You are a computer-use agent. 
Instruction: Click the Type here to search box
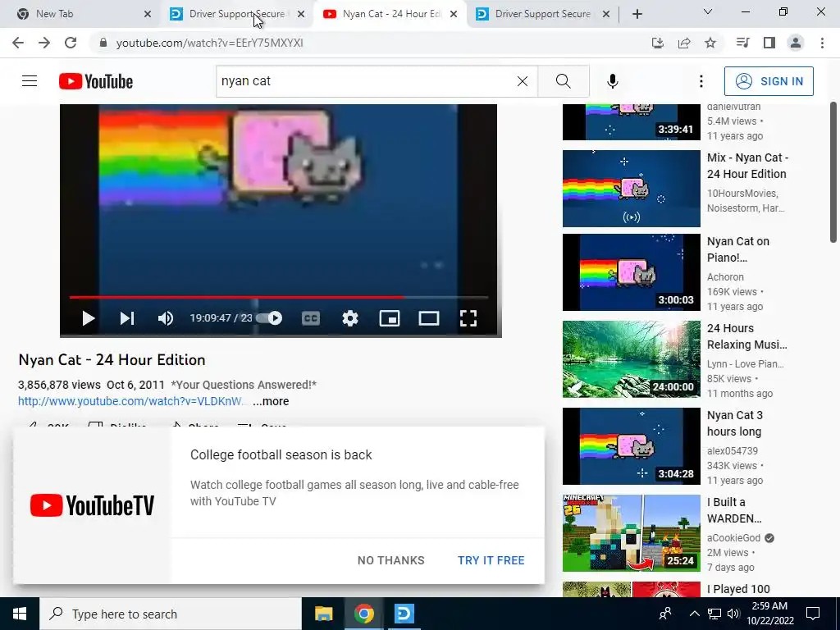(171, 614)
